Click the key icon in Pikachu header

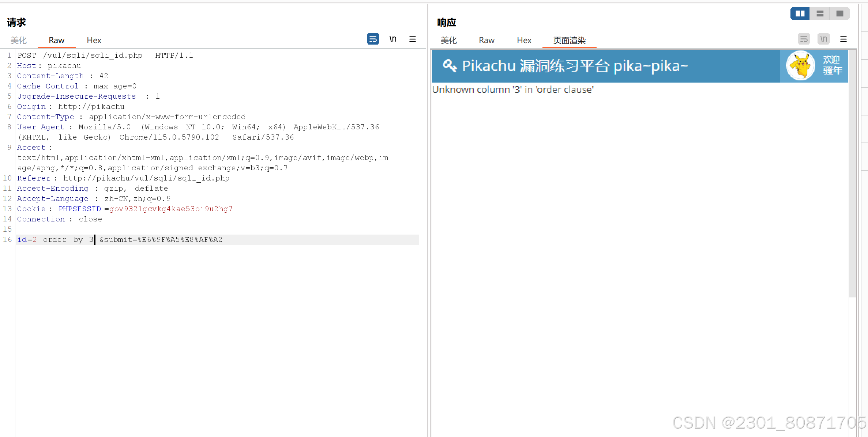(450, 66)
